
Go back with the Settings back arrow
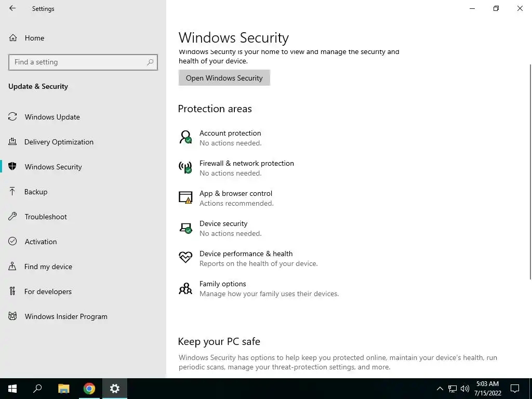12,8
